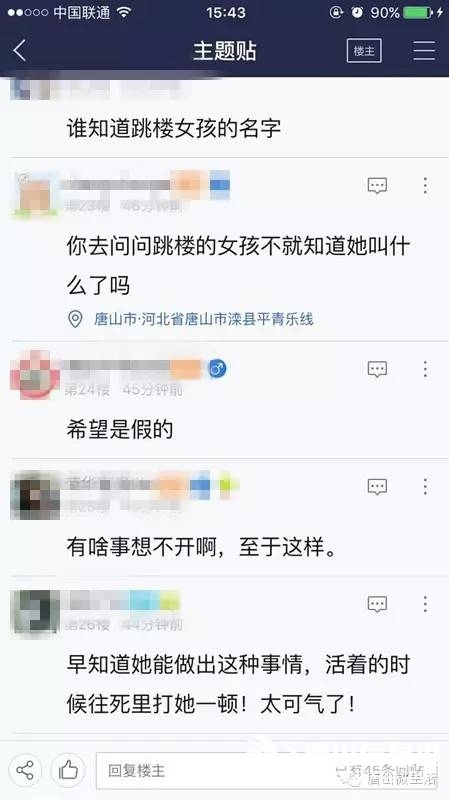Open three-dot menu for floor 26 comment
The height and width of the screenshot is (800, 449).
click(425, 605)
